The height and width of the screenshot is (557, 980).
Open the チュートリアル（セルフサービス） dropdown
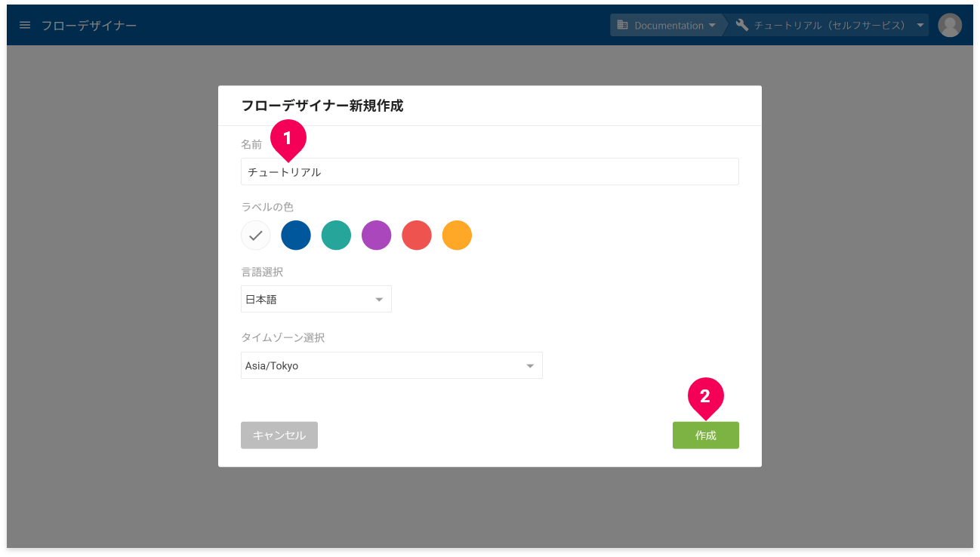pos(830,25)
